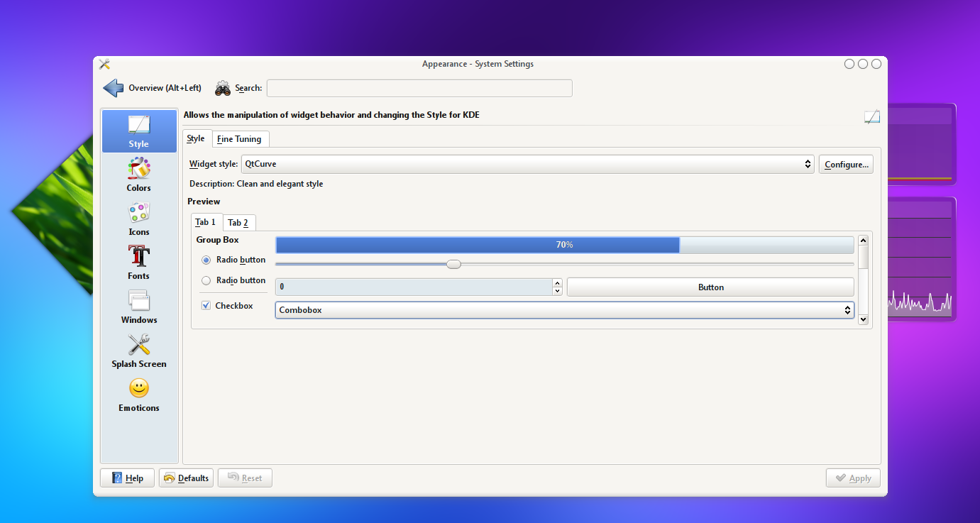Open the Windows settings category
The height and width of the screenshot is (523, 980).
pos(139,307)
